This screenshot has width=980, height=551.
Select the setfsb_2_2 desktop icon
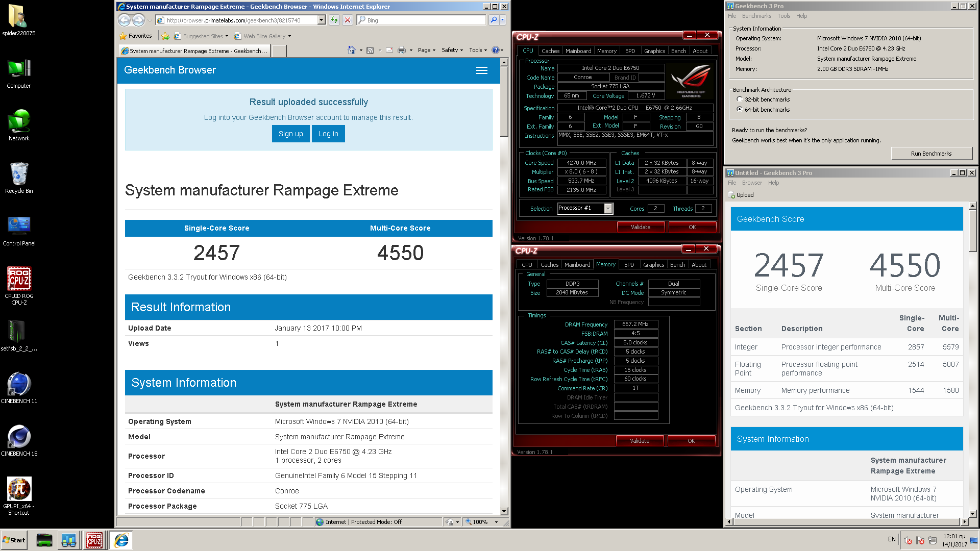19,336
